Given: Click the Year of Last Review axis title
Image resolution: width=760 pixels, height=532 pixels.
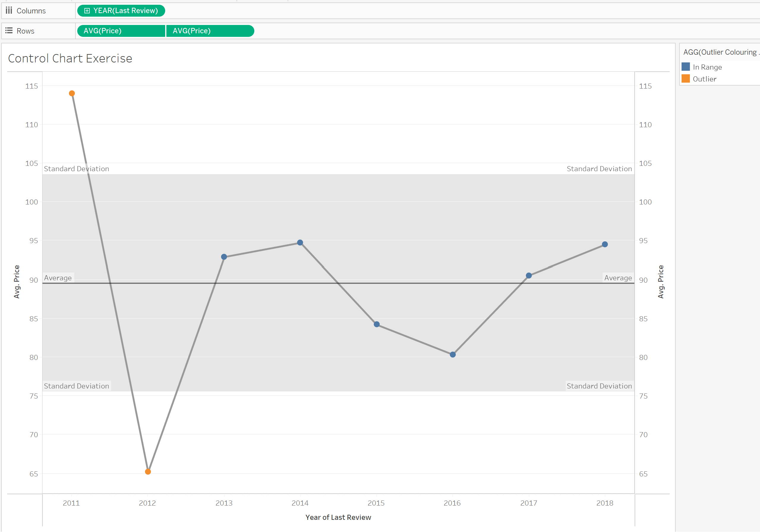Looking at the screenshot, I should coord(338,517).
